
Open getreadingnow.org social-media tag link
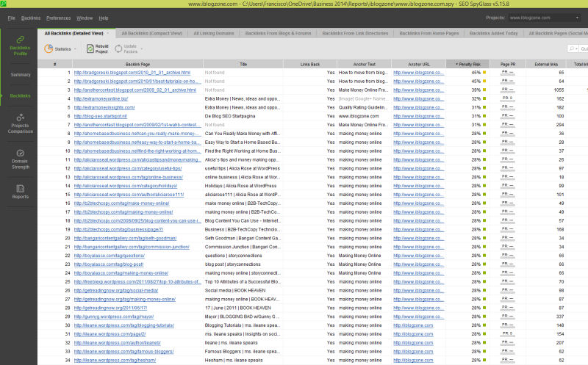pyautogui.click(x=116, y=291)
